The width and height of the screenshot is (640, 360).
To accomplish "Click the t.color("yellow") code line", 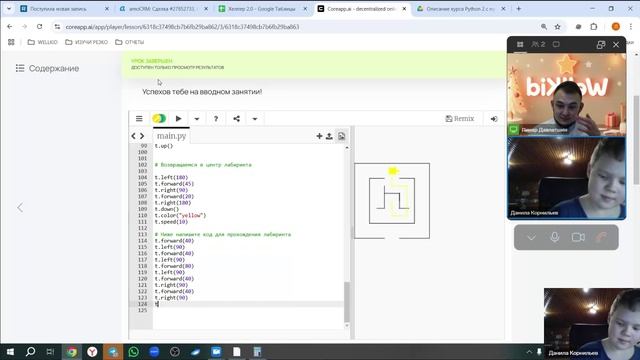I will coord(180,215).
